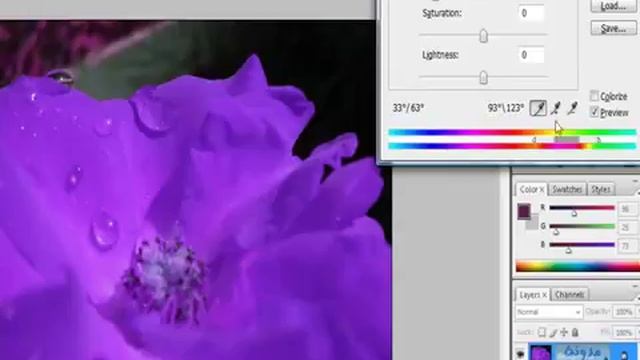Viewport: 640px width, 360px height.
Task: Open the Normal blend mode dropdown
Action: click(x=549, y=312)
